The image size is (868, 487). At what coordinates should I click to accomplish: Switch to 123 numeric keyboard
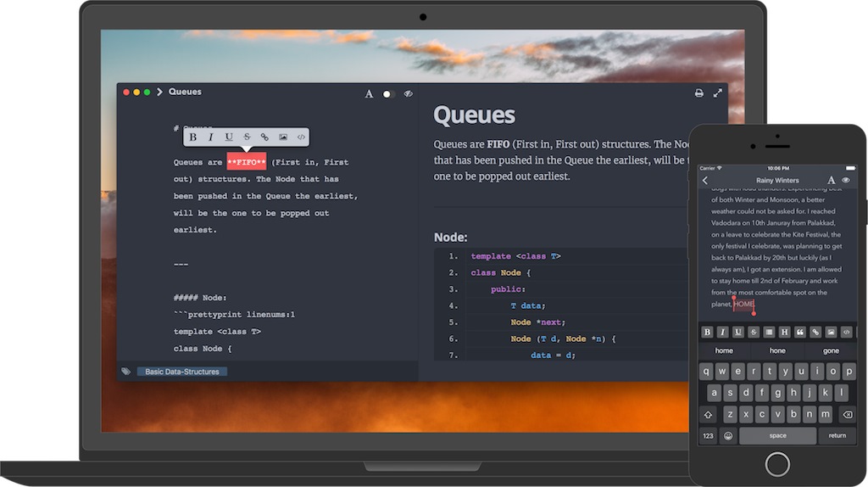click(708, 435)
